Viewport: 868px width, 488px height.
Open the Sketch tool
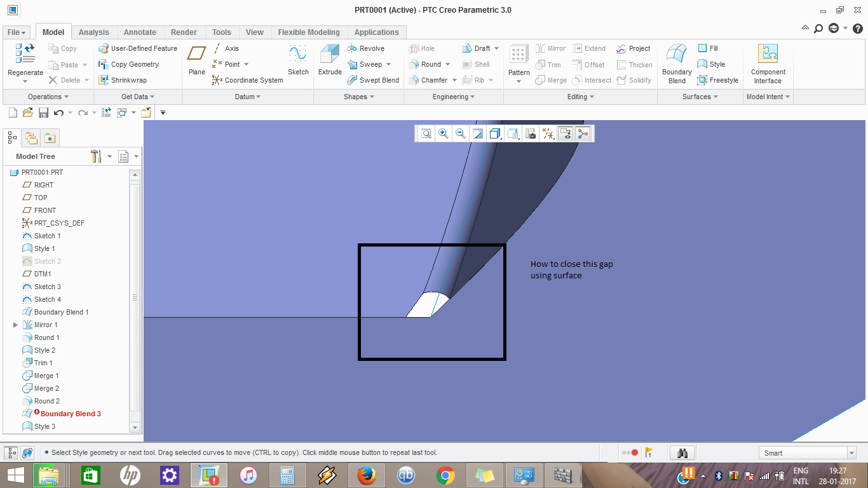click(298, 60)
